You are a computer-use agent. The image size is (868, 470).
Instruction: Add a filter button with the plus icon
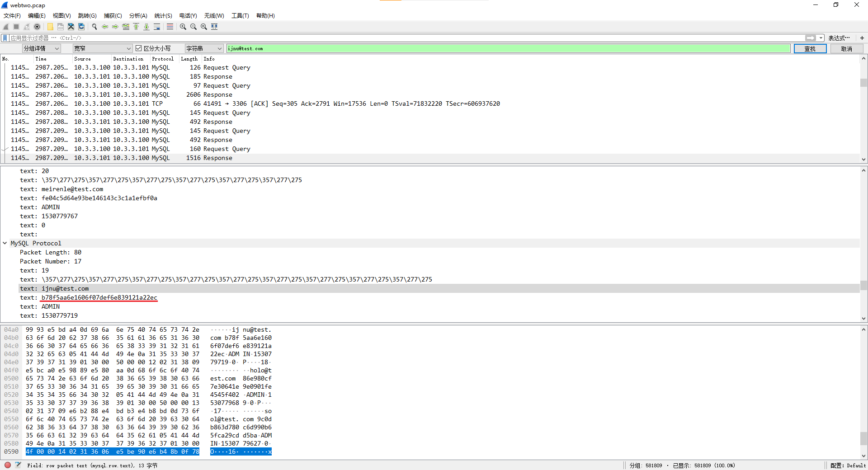(862, 38)
